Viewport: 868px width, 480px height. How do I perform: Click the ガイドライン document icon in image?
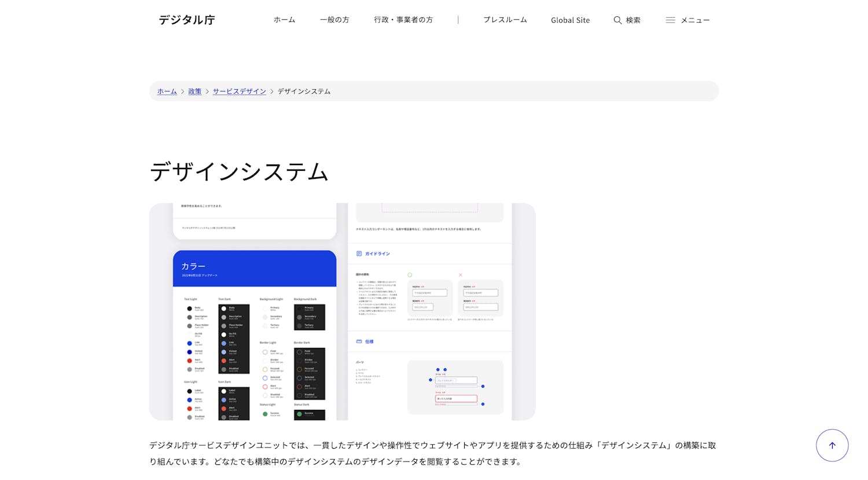[359, 254]
